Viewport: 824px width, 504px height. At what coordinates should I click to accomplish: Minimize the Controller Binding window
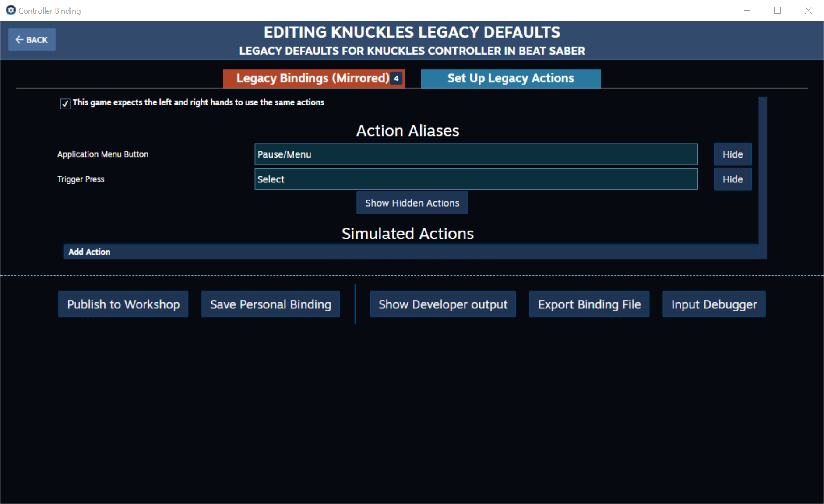(747, 10)
